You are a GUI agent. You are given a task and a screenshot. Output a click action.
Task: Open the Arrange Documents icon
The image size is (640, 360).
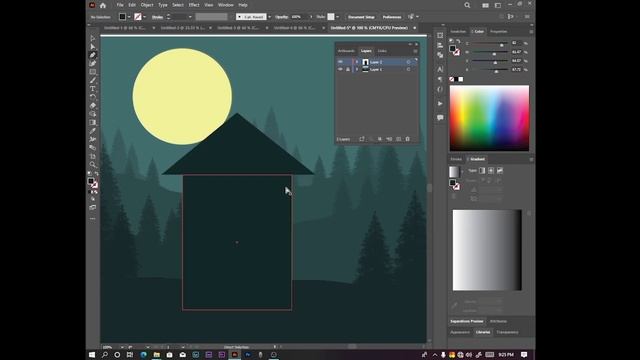point(485,5)
